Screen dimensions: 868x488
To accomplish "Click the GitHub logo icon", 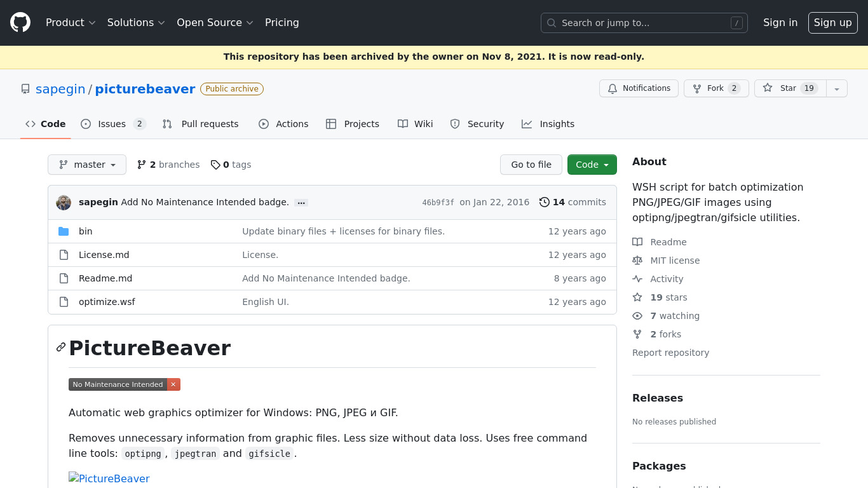I will [x=20, y=23].
